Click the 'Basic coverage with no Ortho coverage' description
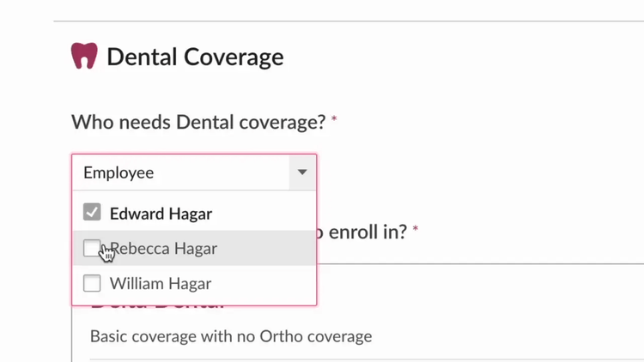This screenshot has width=644, height=362. 231,336
